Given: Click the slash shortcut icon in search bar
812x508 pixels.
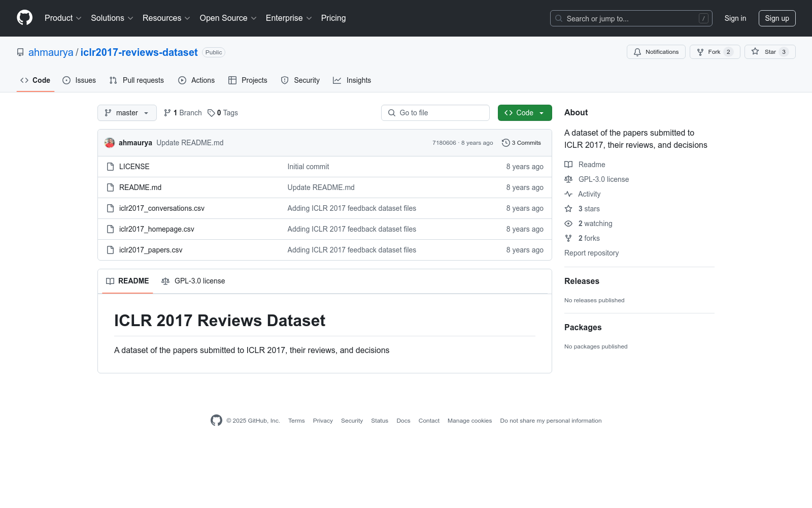Looking at the screenshot, I should (x=703, y=18).
